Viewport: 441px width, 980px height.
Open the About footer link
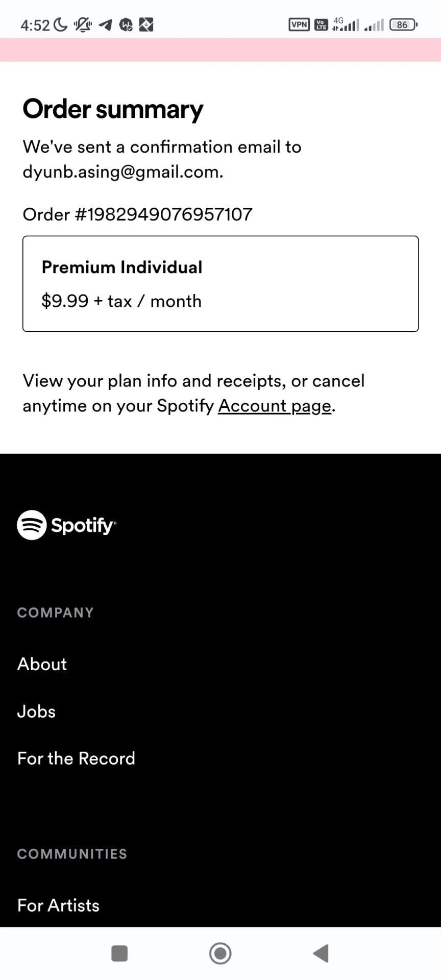click(x=42, y=664)
